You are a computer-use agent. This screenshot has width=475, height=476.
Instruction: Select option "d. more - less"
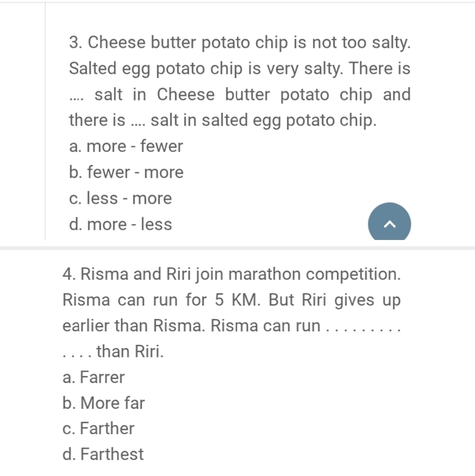click(x=121, y=224)
